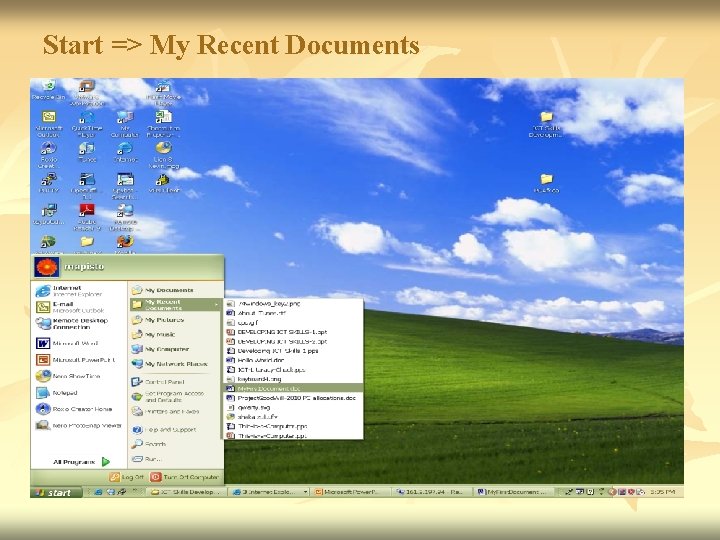Open keyboard4.png from recent documents
The image size is (720, 540).
pyautogui.click(x=294, y=379)
